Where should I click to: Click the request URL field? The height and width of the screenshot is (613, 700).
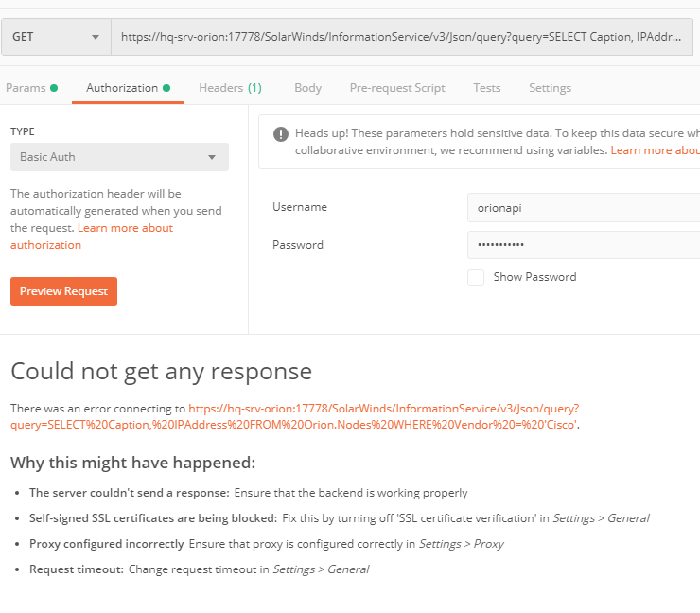[x=401, y=37]
